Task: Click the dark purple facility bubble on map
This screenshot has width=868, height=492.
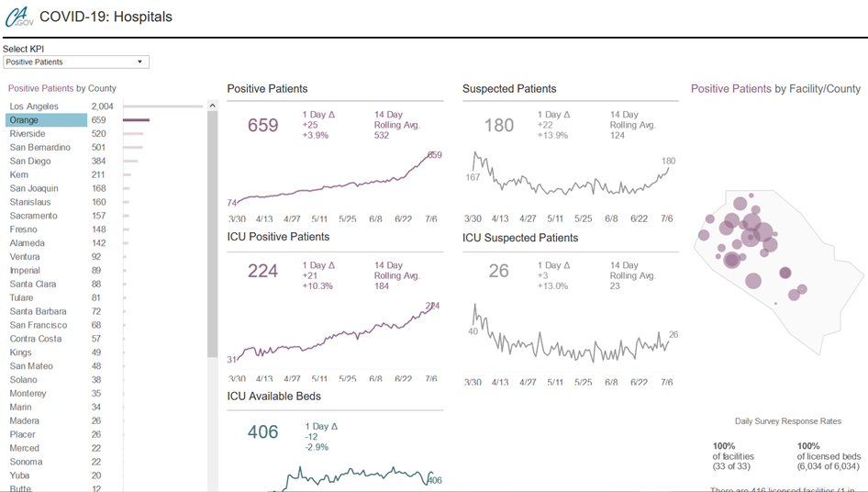Action: click(785, 273)
